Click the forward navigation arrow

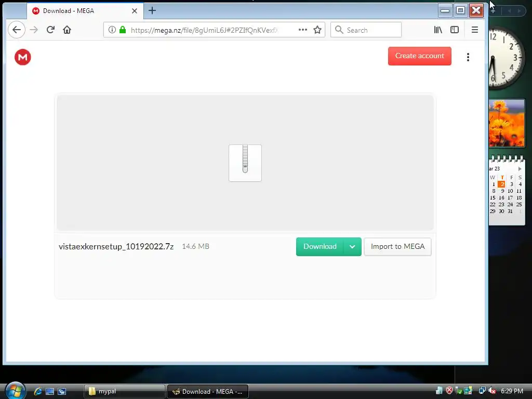coord(34,30)
